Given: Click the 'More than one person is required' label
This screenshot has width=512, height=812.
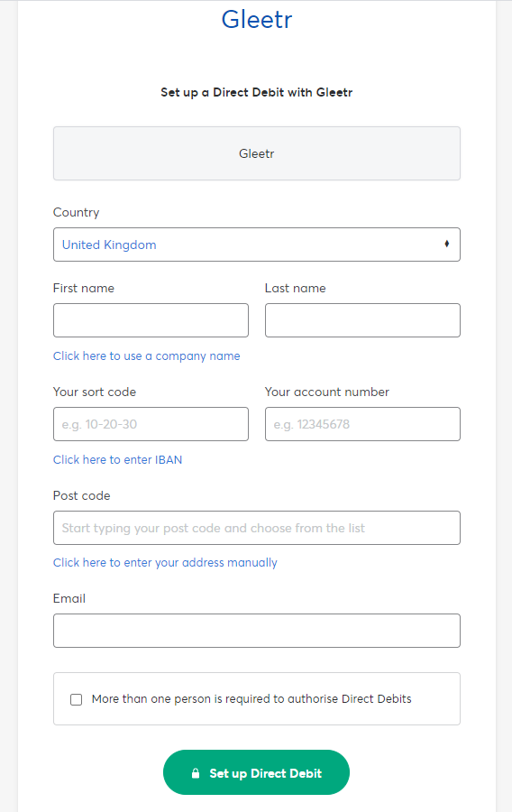Looking at the screenshot, I should [251, 698].
